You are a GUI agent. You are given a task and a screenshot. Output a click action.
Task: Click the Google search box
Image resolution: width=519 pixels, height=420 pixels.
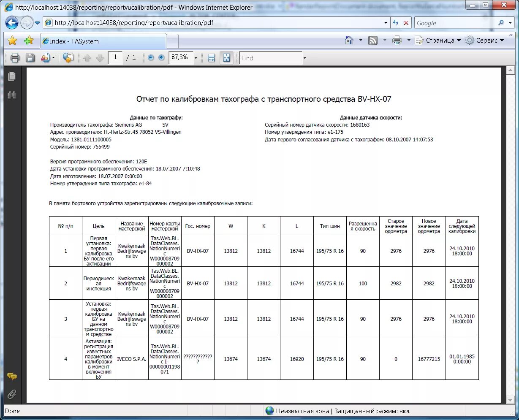[454, 23]
